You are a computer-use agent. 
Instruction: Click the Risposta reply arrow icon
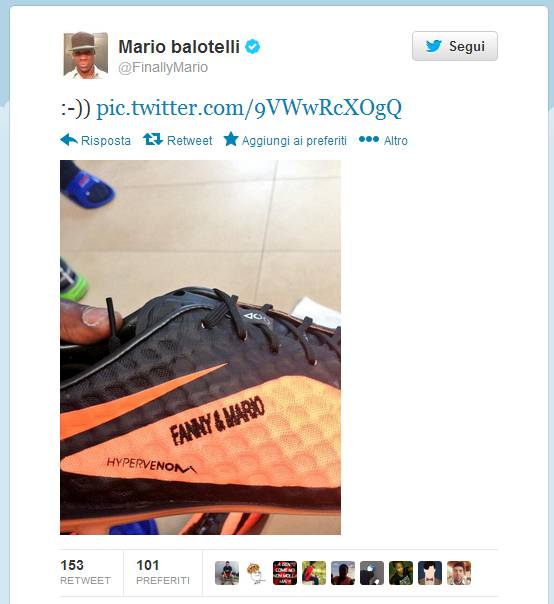click(x=69, y=140)
